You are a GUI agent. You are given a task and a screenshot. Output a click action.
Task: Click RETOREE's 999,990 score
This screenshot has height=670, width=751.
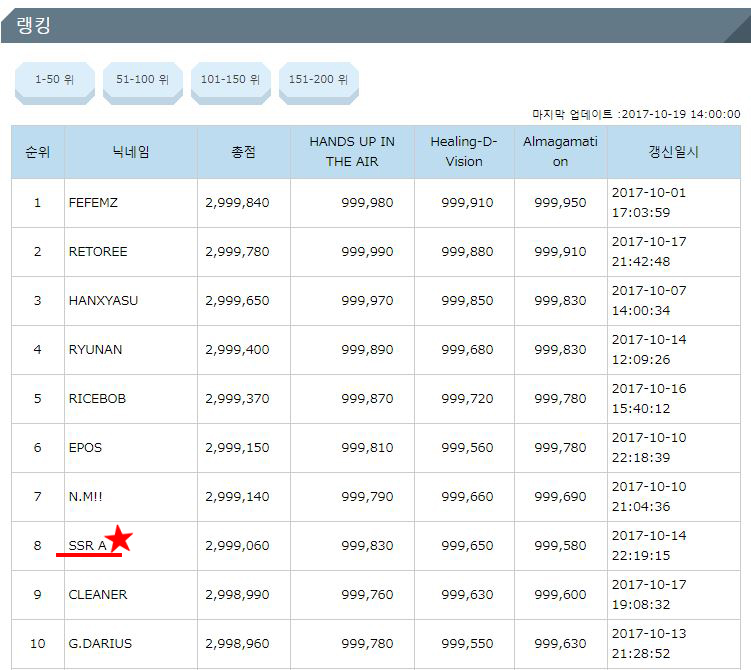pyautogui.click(x=367, y=252)
